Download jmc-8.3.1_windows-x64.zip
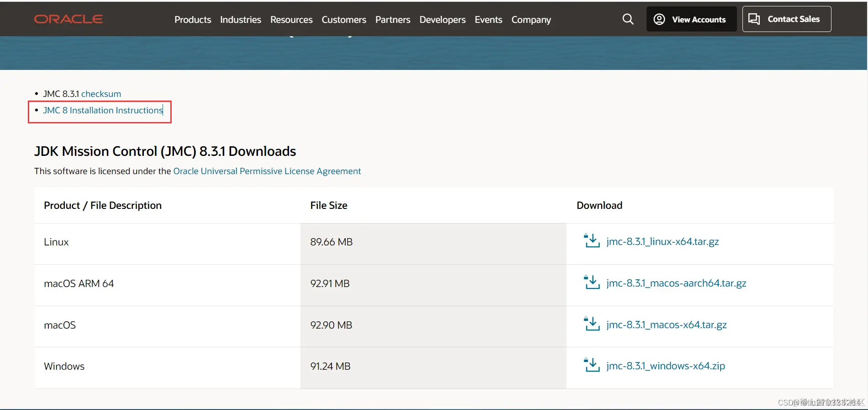Screen dimensions: 868x410 click(666, 366)
